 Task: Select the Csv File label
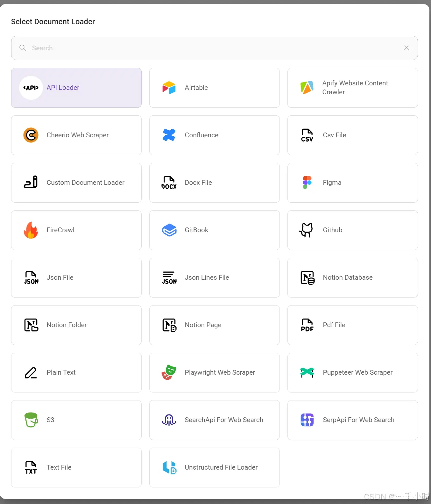[335, 135]
